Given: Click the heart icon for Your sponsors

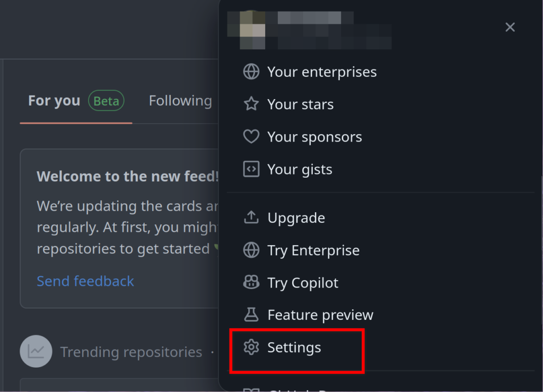Looking at the screenshot, I should point(251,137).
